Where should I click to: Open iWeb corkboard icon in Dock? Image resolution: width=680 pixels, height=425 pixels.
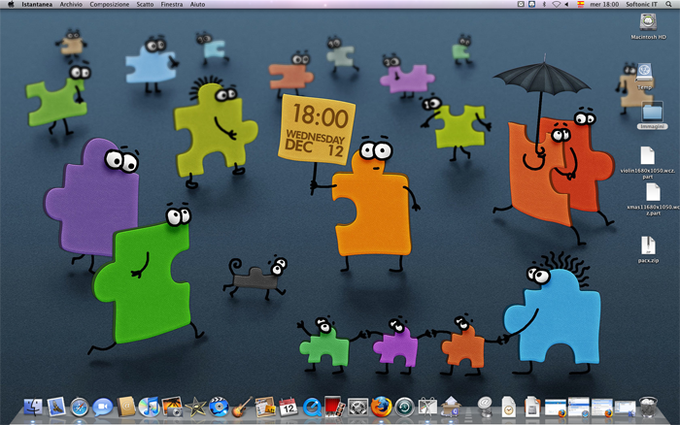tap(265, 407)
